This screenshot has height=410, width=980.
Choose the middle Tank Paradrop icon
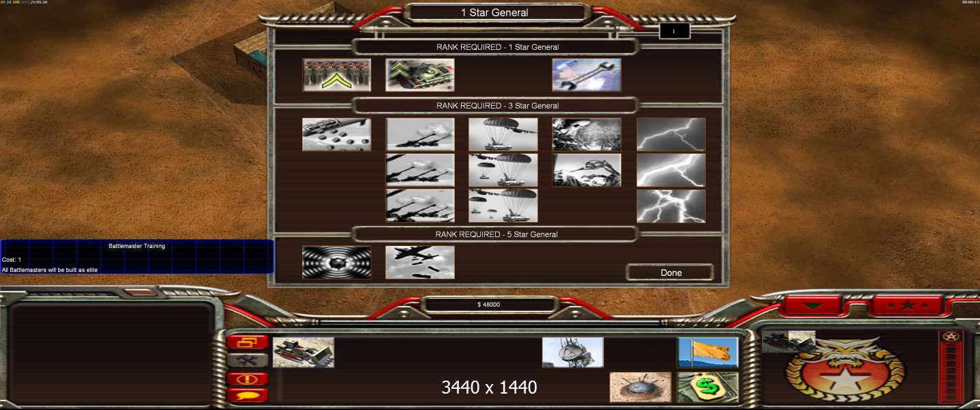coord(503,169)
